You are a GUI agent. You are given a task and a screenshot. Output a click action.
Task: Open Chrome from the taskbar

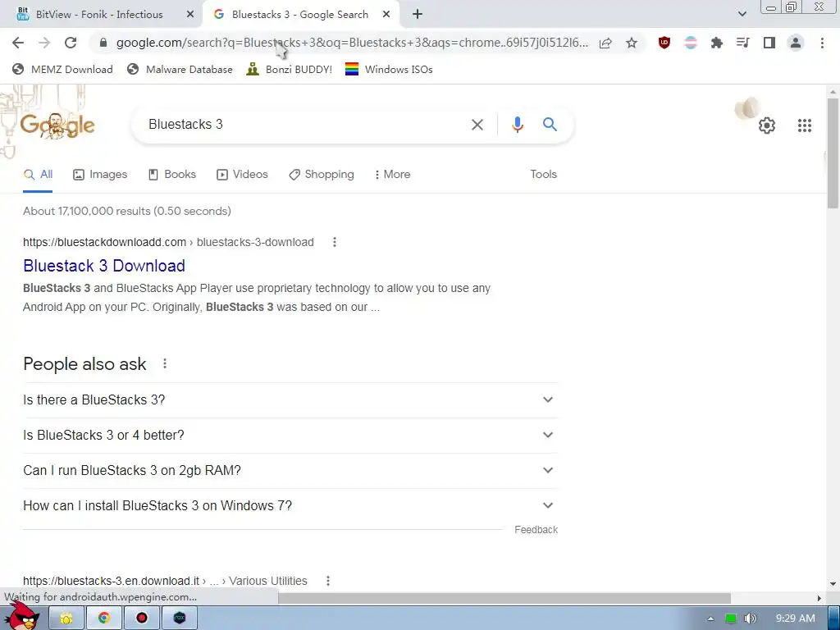pos(104,619)
